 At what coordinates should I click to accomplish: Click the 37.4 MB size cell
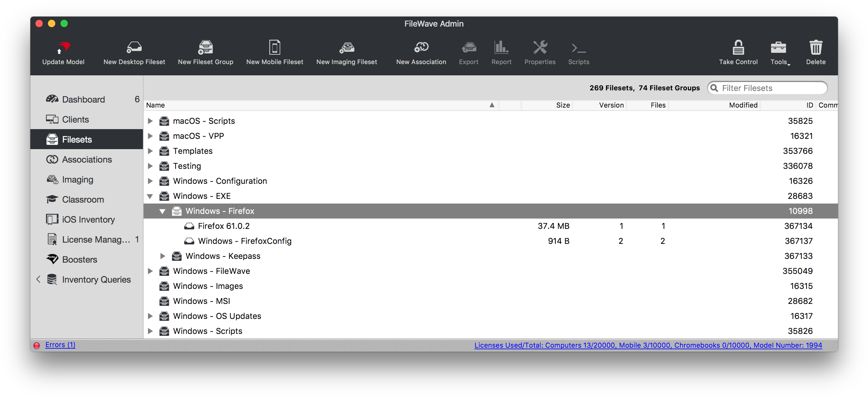pyautogui.click(x=553, y=226)
